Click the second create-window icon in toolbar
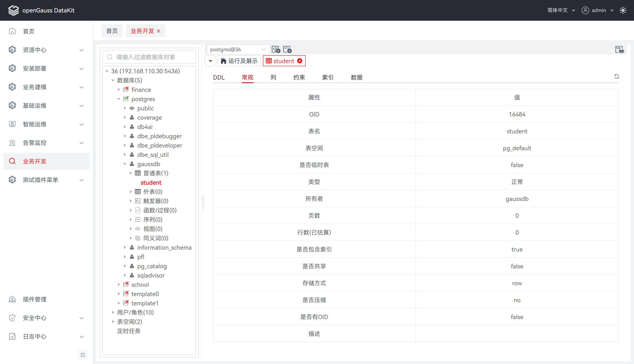Image resolution: width=634 pixels, height=364 pixels. [x=287, y=50]
